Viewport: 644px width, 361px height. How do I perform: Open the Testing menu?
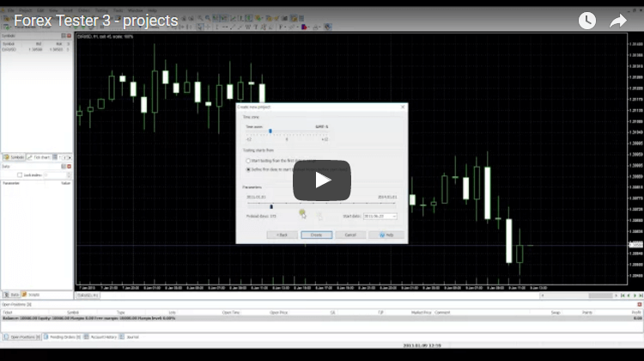point(101,10)
